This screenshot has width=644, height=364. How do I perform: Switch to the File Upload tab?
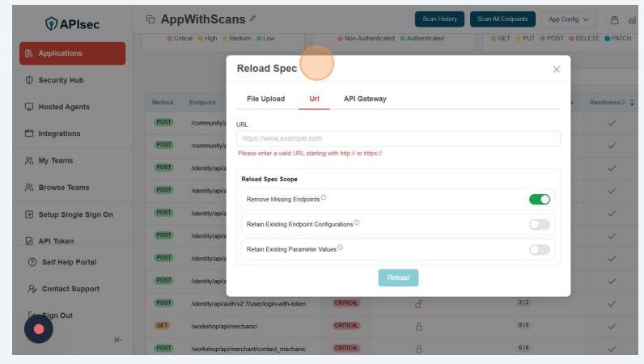pos(265,99)
